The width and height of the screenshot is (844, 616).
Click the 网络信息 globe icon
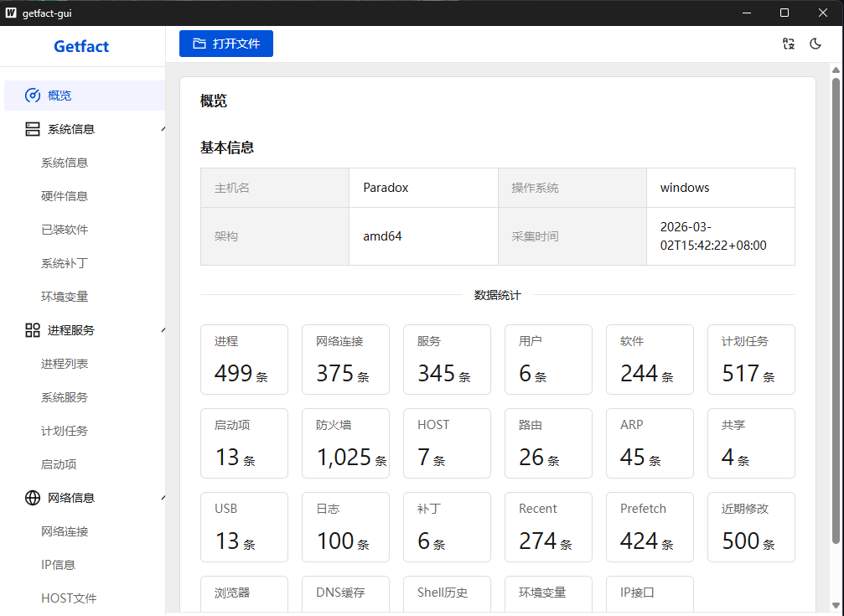[x=33, y=498]
